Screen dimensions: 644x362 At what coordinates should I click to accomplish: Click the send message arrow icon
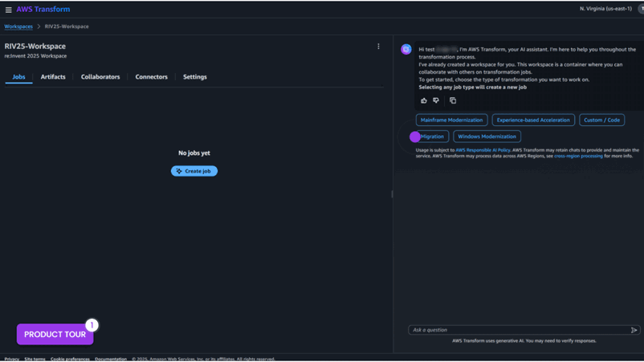[634, 330]
